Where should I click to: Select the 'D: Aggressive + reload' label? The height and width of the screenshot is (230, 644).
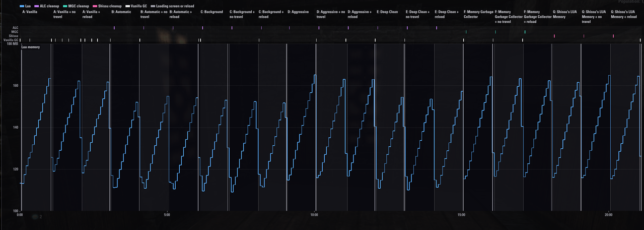[360, 14]
